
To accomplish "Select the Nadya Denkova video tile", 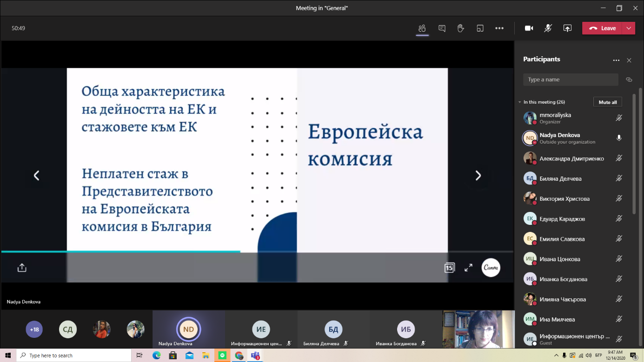I will click(x=188, y=329).
